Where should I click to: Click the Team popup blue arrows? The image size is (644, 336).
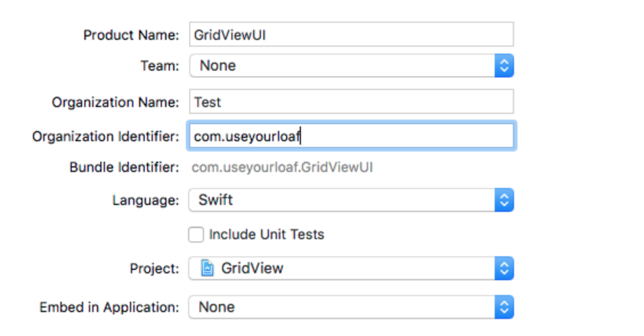504,66
